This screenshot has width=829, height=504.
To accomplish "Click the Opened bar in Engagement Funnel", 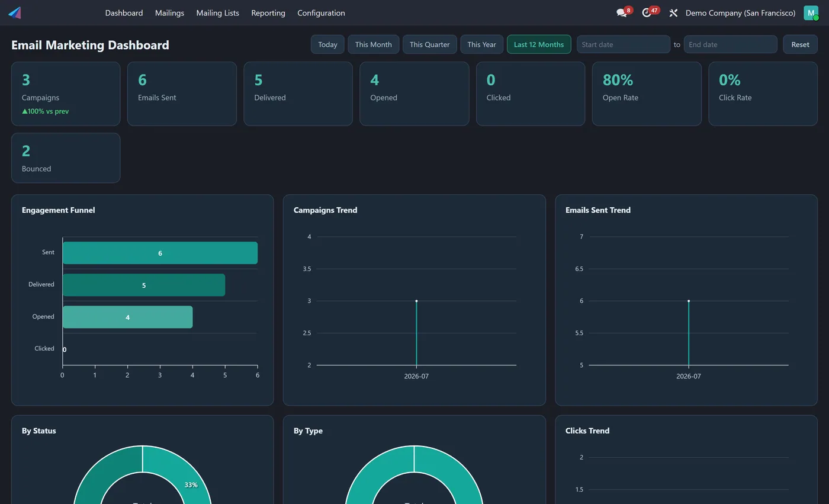I will (127, 317).
